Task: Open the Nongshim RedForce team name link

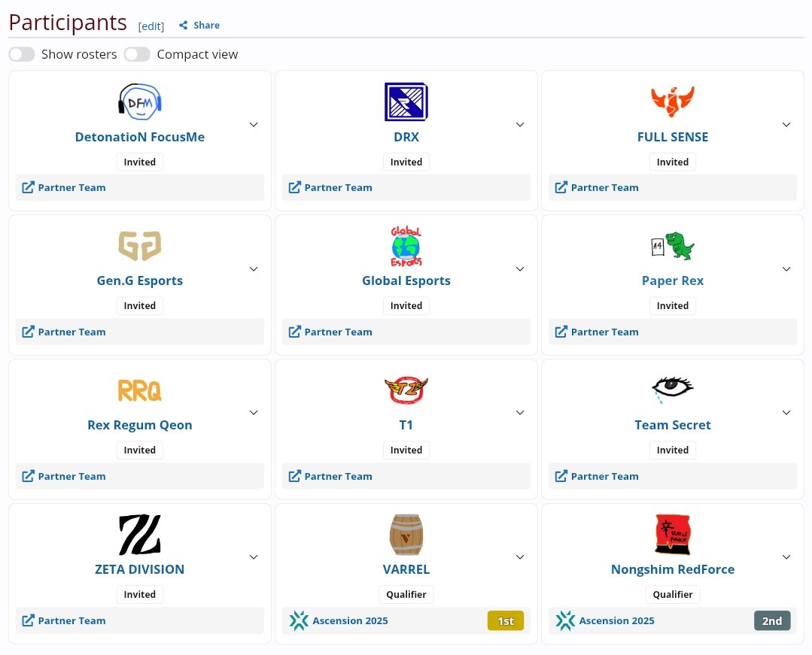Action: [x=672, y=569]
